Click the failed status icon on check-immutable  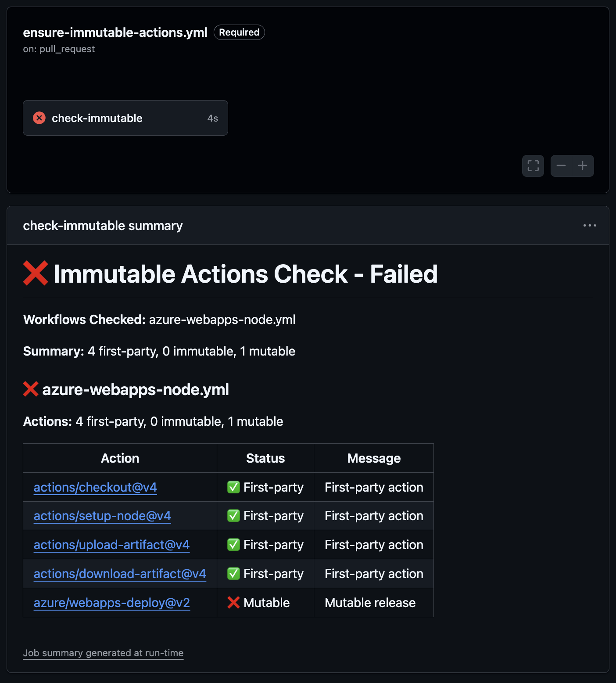click(39, 118)
